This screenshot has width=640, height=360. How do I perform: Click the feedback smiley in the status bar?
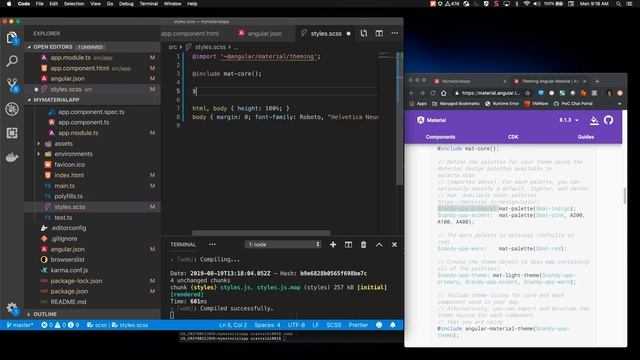click(x=379, y=325)
